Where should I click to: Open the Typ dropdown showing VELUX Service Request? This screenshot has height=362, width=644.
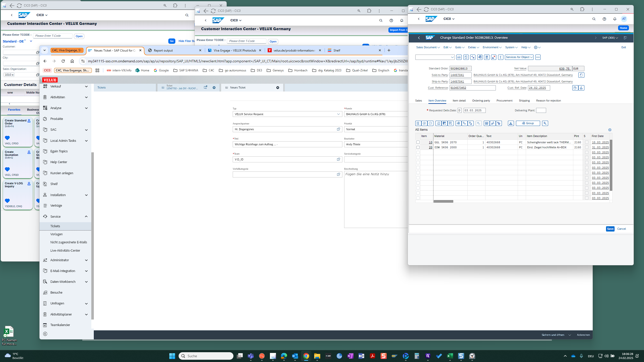click(338, 114)
